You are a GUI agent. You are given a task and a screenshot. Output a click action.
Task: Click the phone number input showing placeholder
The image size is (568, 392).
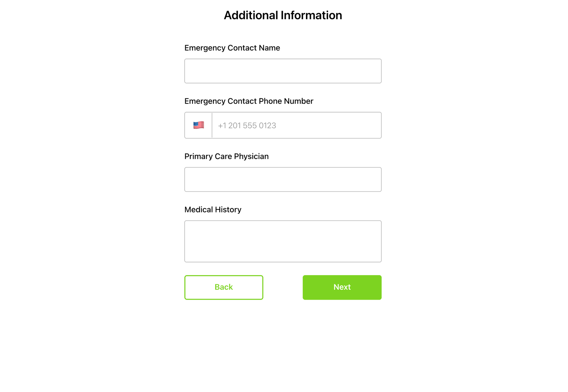[296, 125]
